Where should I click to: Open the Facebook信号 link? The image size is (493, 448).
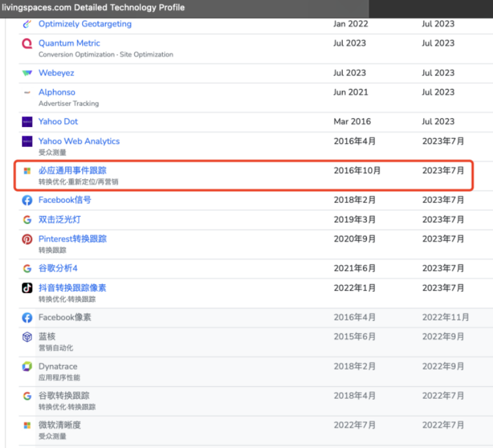click(65, 200)
